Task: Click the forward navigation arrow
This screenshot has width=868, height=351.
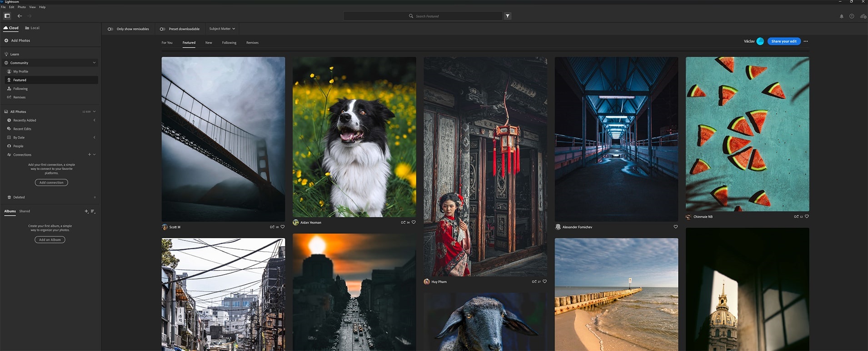Action: [30, 16]
